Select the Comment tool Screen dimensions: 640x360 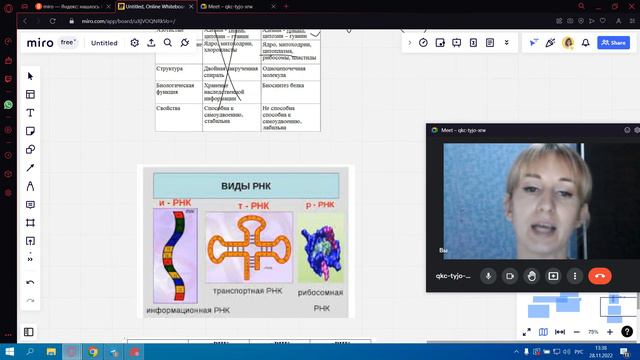[30, 204]
